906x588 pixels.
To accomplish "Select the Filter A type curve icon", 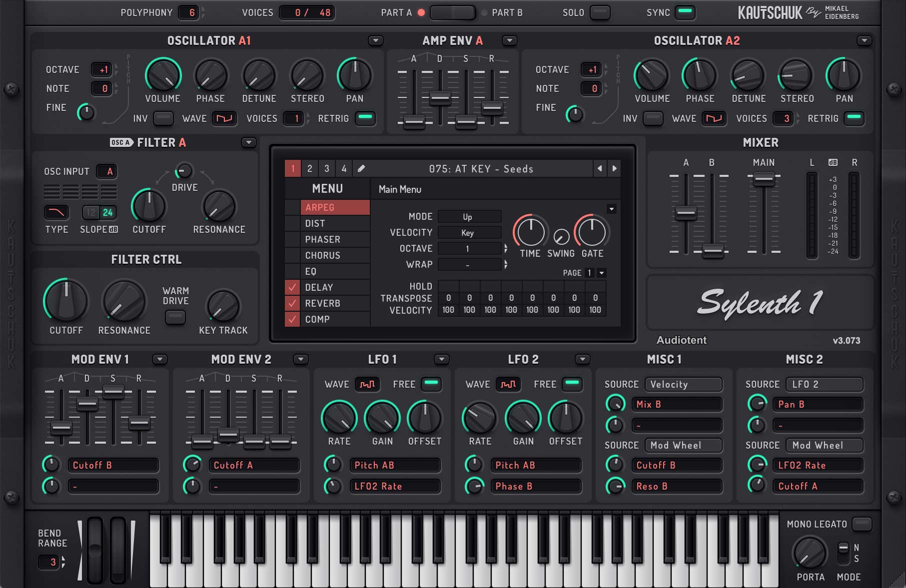I will point(56,212).
